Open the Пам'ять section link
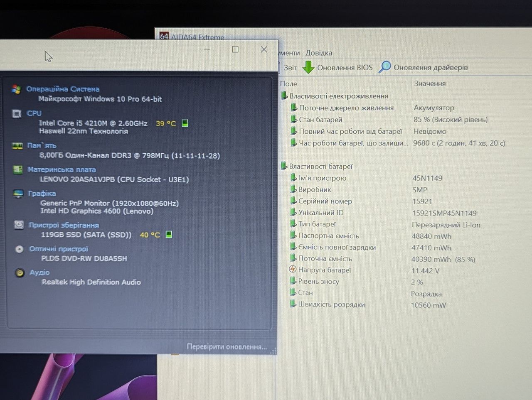This screenshot has width=532, height=400. pos(42,145)
